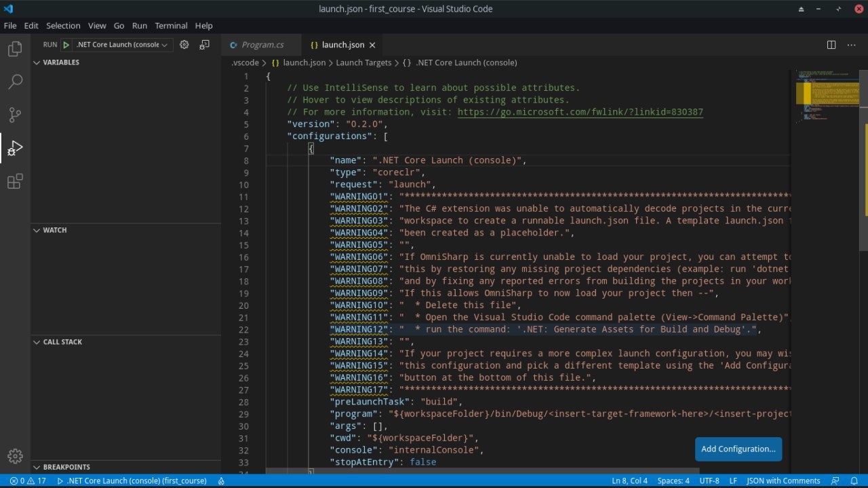
Task: Click the LF end-of-line indicator
Action: pyautogui.click(x=733, y=481)
